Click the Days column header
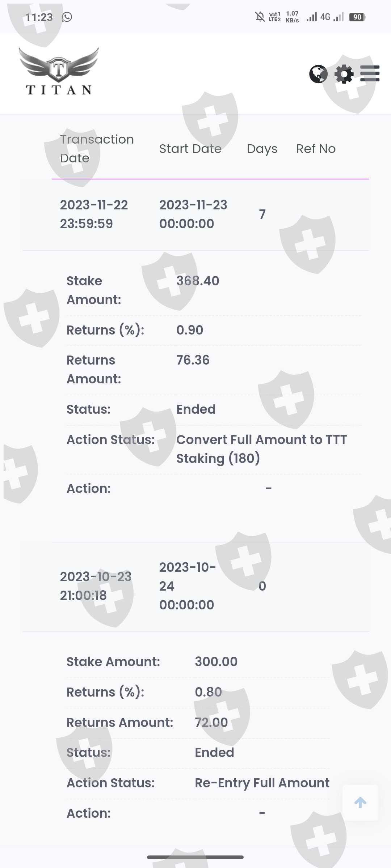Screen dimensions: 391x868 [x=262, y=149]
